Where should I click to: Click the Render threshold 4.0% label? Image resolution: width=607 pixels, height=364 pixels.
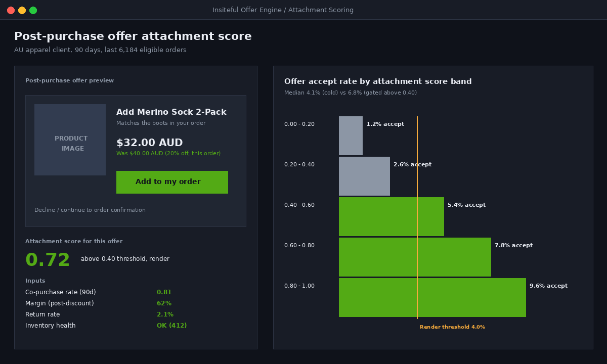452,327
